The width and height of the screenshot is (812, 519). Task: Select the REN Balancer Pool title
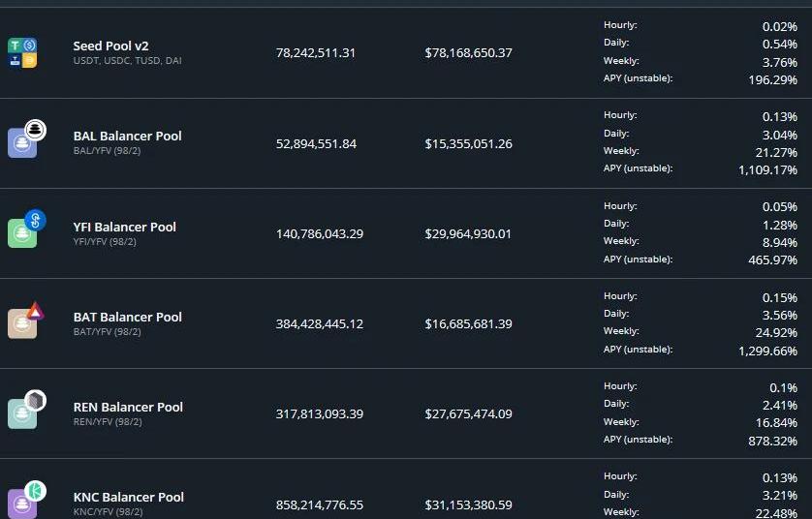[x=128, y=407]
